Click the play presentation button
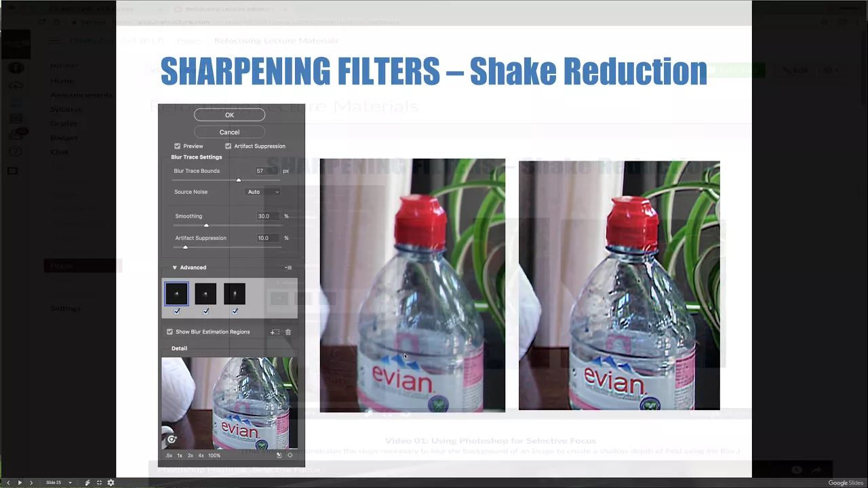 pos(19,483)
